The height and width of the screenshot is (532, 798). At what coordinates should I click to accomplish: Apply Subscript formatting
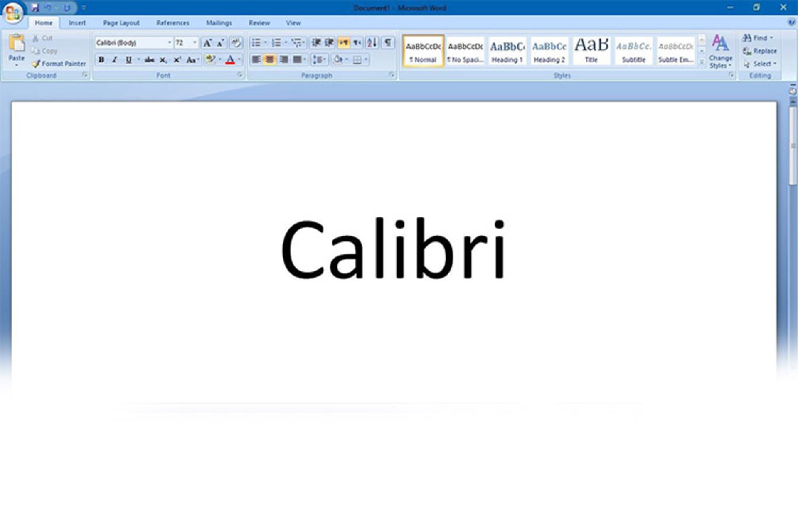[x=163, y=60]
